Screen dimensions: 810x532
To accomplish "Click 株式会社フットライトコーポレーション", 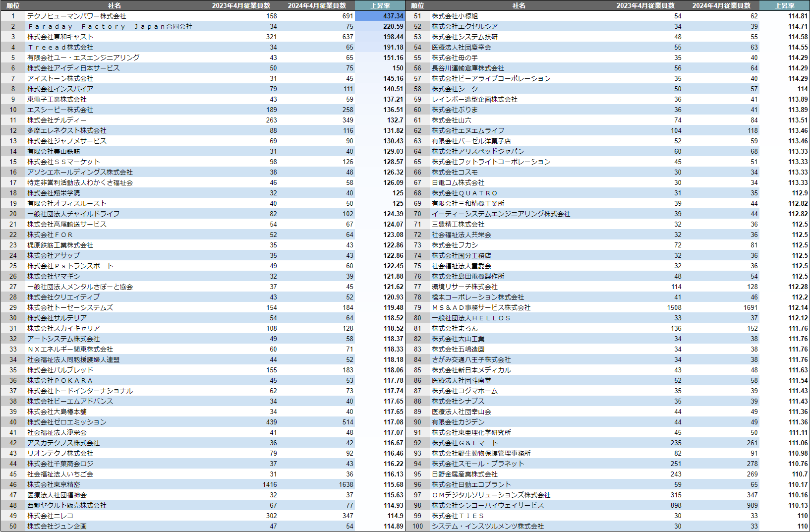I will [x=491, y=162].
